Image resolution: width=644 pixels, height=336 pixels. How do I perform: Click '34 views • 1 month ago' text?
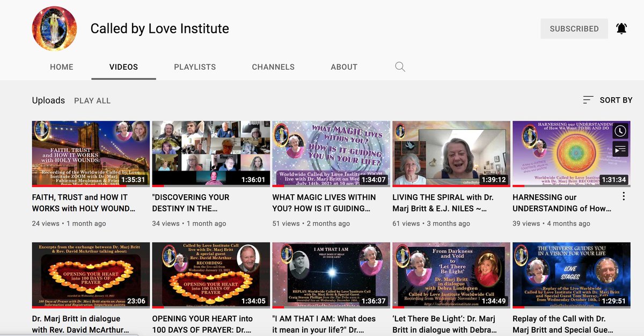click(x=189, y=223)
